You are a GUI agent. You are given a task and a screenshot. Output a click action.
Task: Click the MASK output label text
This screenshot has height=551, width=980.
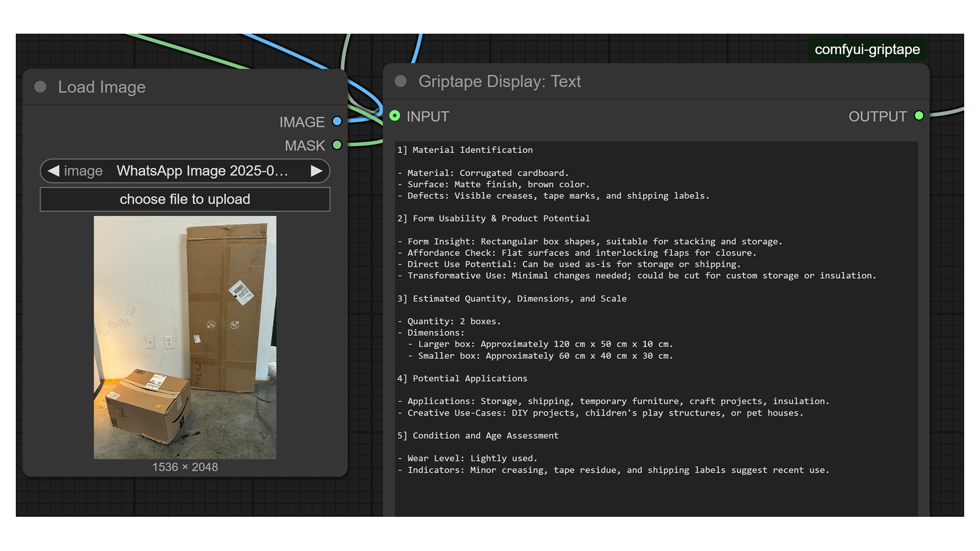pyautogui.click(x=305, y=146)
